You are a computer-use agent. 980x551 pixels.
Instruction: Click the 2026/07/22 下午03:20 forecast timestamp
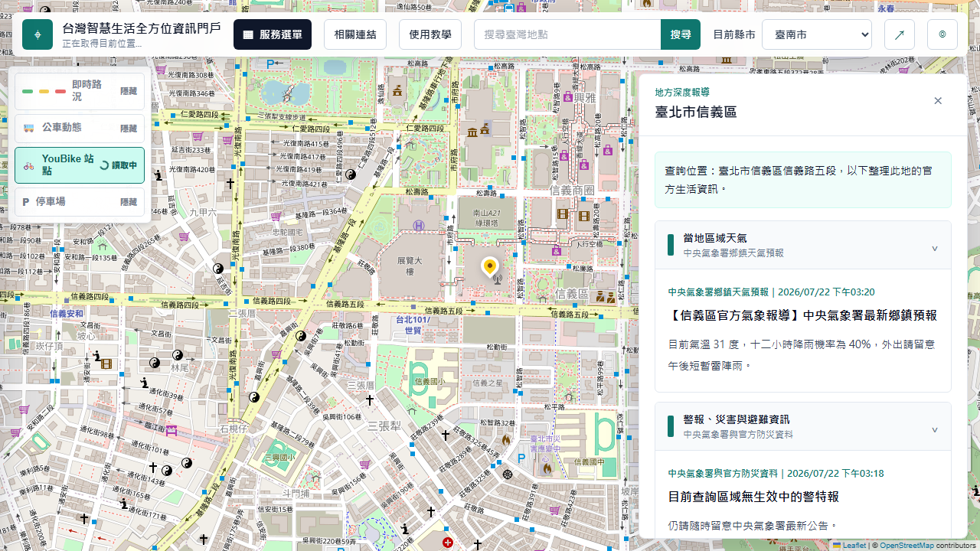(x=827, y=292)
